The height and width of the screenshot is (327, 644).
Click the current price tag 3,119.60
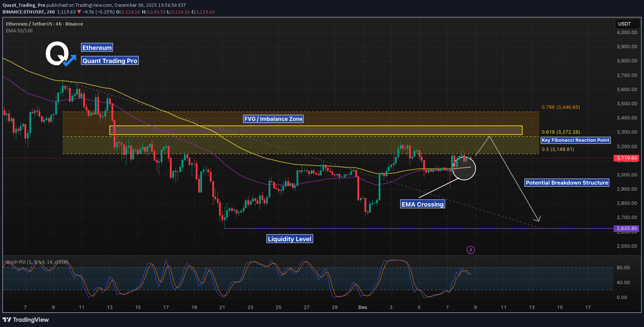click(627, 158)
